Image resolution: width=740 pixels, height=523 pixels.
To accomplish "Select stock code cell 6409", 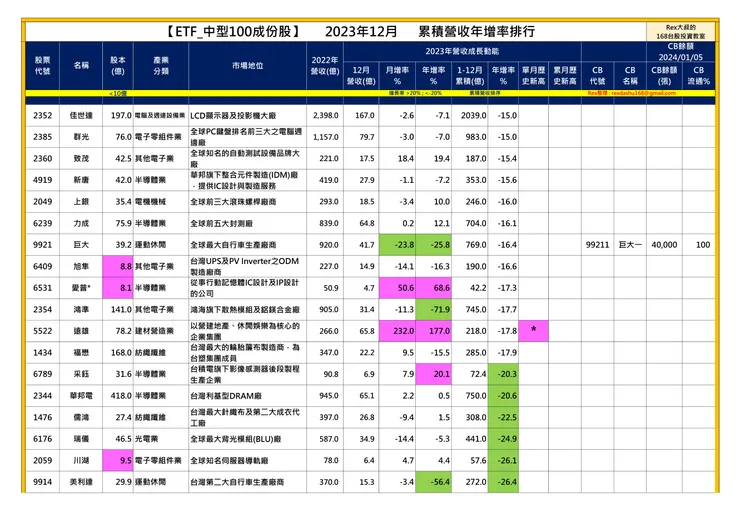I will pos(42,266).
